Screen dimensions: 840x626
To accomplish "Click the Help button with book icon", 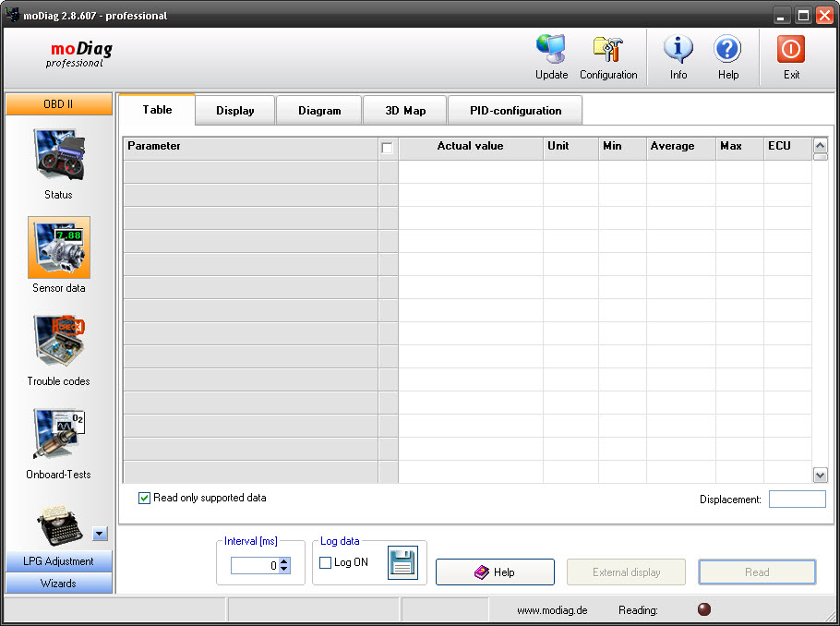I will (495, 572).
